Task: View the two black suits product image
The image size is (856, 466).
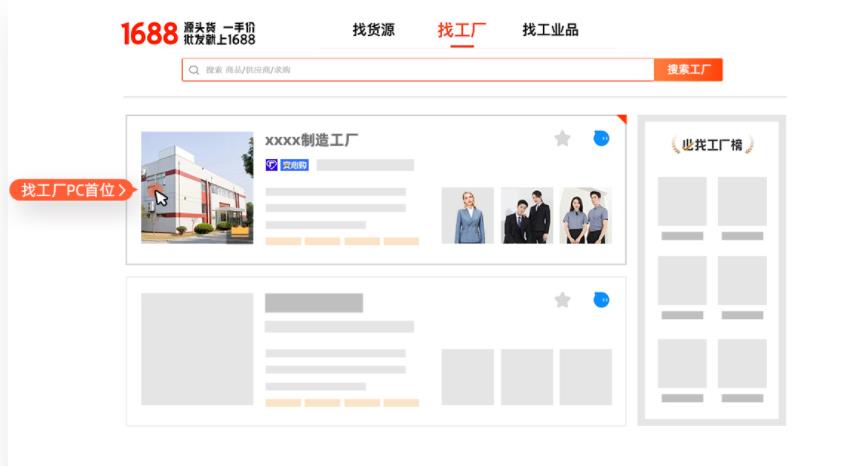Action: click(527, 215)
